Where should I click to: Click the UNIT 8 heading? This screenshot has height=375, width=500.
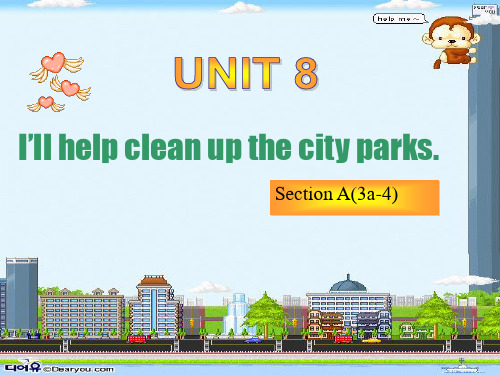[x=246, y=73]
